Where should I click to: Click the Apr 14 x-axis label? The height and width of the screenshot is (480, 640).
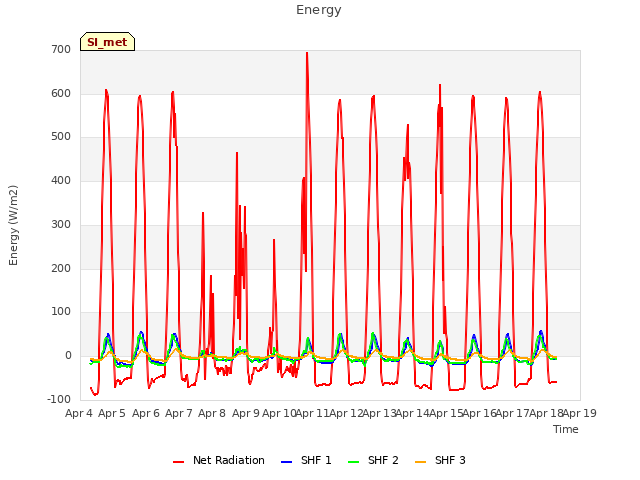(413, 413)
